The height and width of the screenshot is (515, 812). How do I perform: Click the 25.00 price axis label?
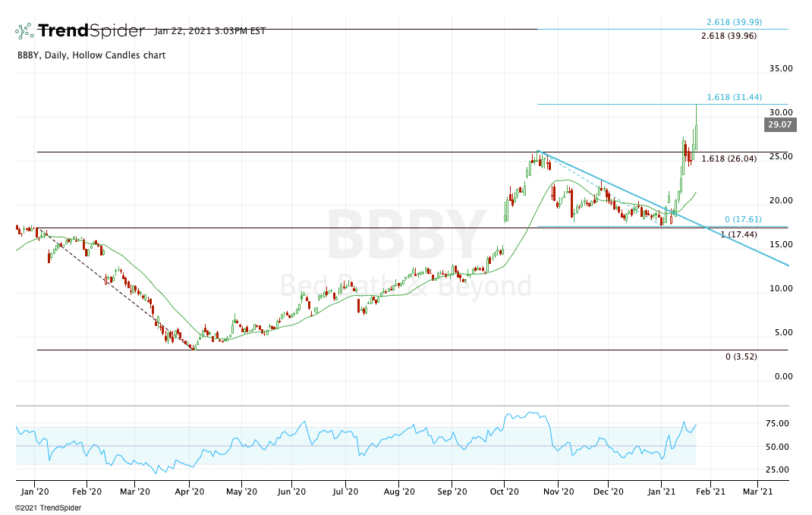click(x=780, y=156)
